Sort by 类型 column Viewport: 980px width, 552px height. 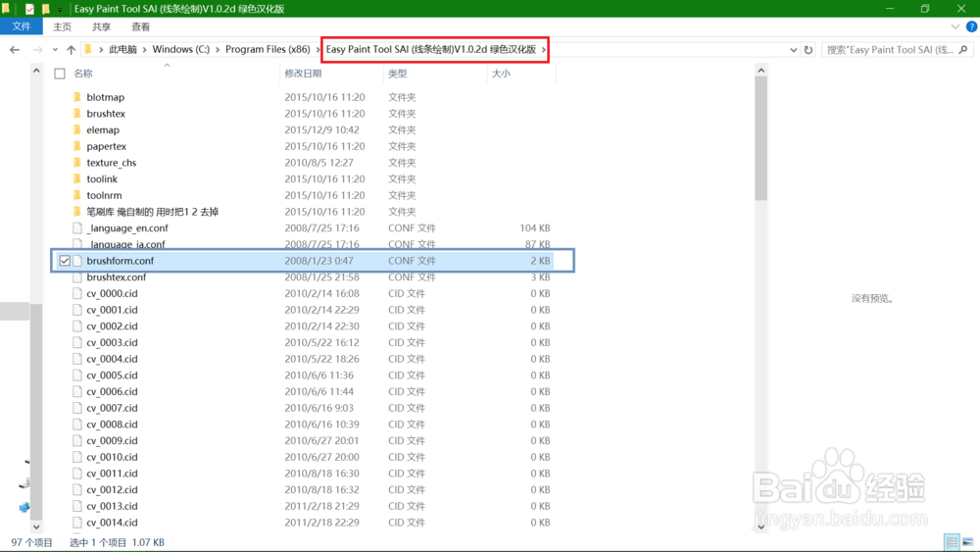point(398,74)
